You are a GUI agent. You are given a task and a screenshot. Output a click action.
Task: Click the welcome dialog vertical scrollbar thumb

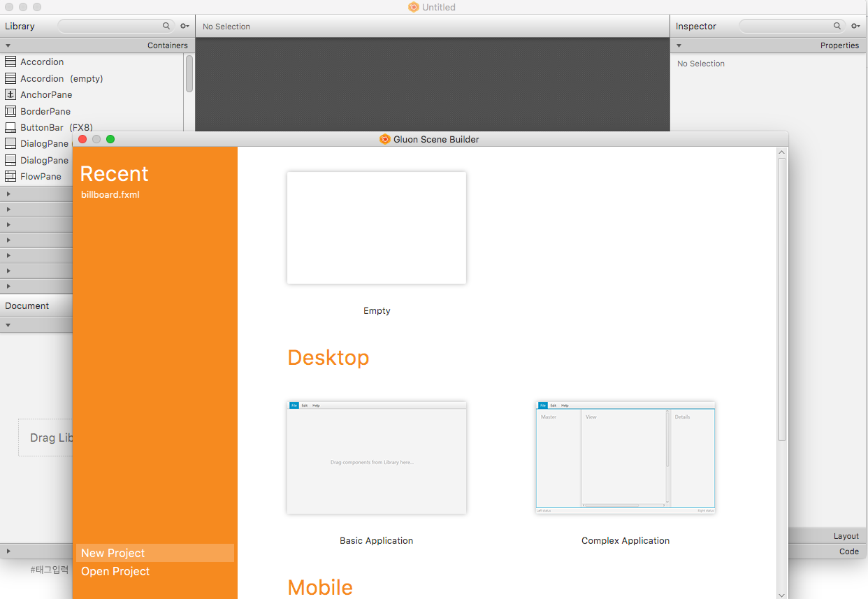tap(782, 299)
